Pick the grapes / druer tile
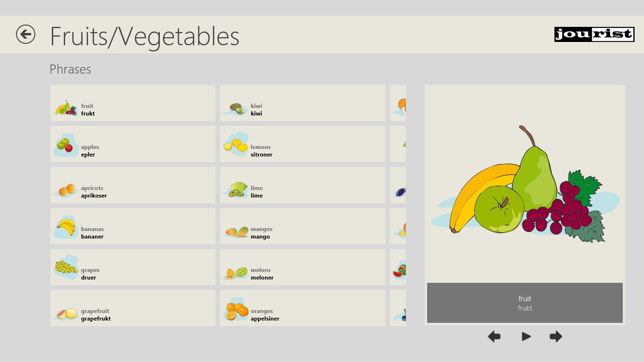Screen dimensions: 644x362 tap(133, 267)
